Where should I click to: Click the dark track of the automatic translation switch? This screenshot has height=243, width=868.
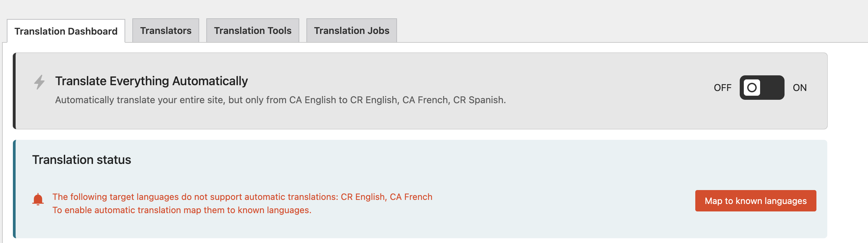(x=773, y=88)
